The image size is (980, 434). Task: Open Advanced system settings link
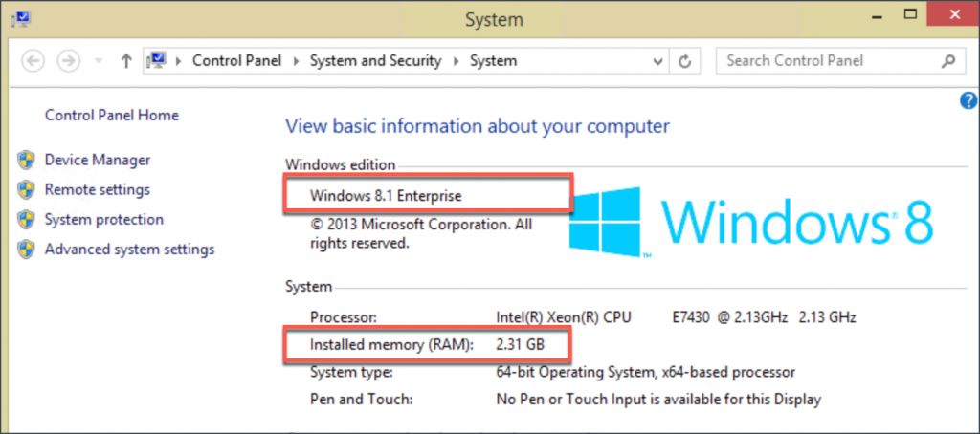129,250
